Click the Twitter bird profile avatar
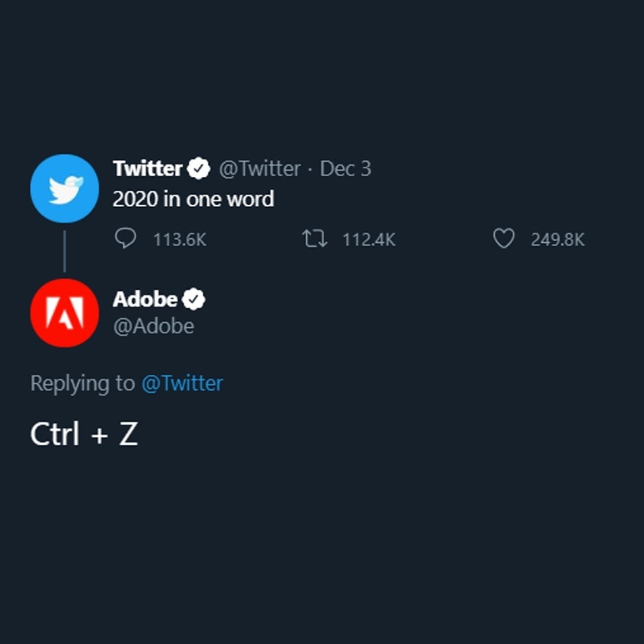Viewport: 644px width, 644px height. pyautogui.click(x=64, y=189)
